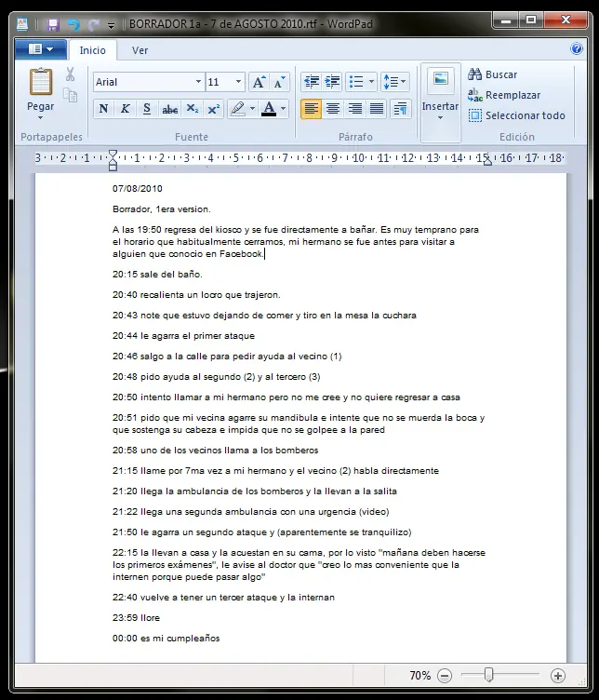Click the line 'Borrador, 1era version.'
Viewport: 599px width, 700px height.
[162, 209]
